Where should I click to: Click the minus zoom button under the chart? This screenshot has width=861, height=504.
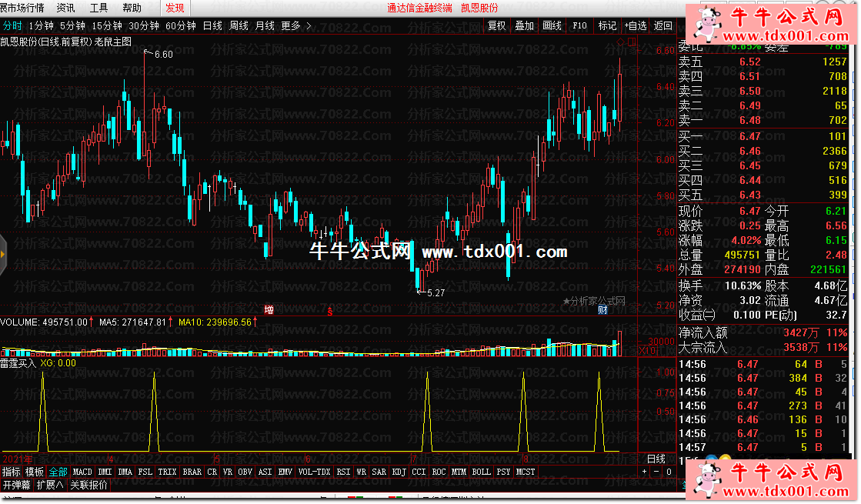coord(656,472)
